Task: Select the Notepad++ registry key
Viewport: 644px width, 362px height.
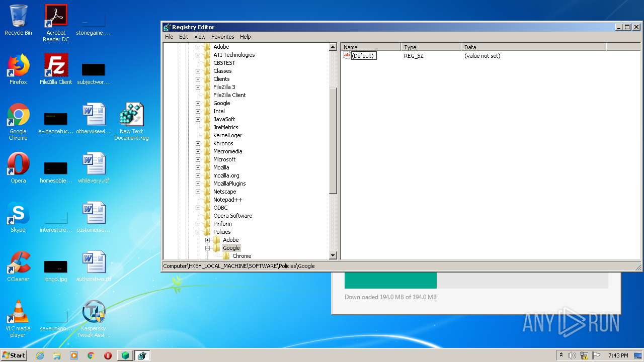Action: tap(227, 200)
